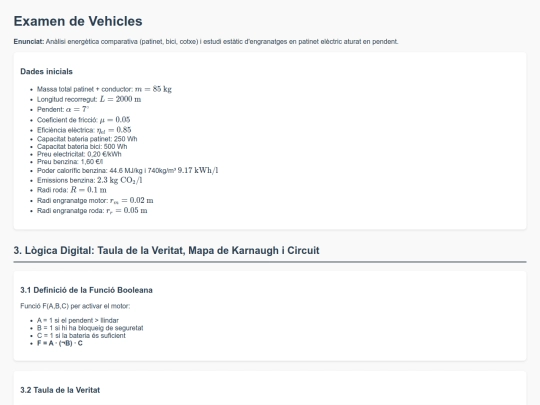
Task: Click the bold F = A·(¬B)·C formula
Action: click(60, 343)
